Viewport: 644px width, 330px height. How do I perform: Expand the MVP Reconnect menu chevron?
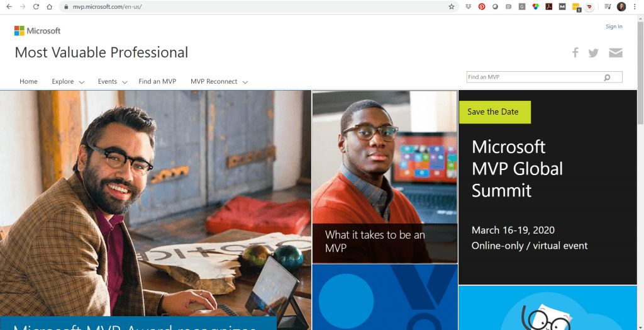pyautogui.click(x=245, y=82)
